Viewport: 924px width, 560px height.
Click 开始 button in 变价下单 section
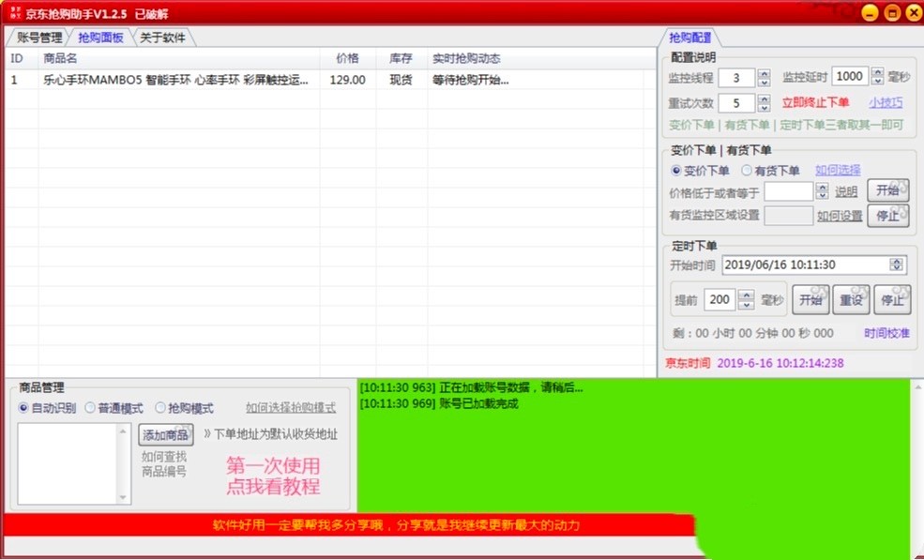[x=887, y=190]
